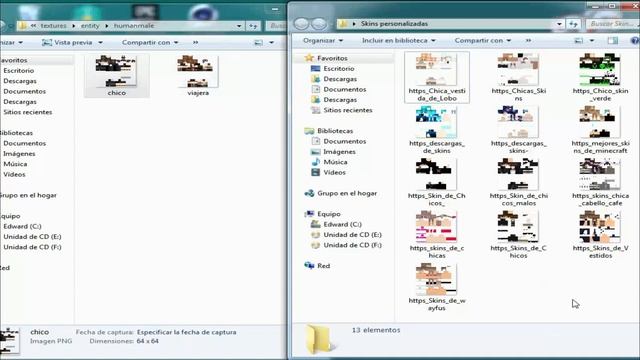The width and height of the screenshot is (640, 360).
Task: Select https_Chica_vestida_de_Lobo skin file
Action: pos(437,78)
